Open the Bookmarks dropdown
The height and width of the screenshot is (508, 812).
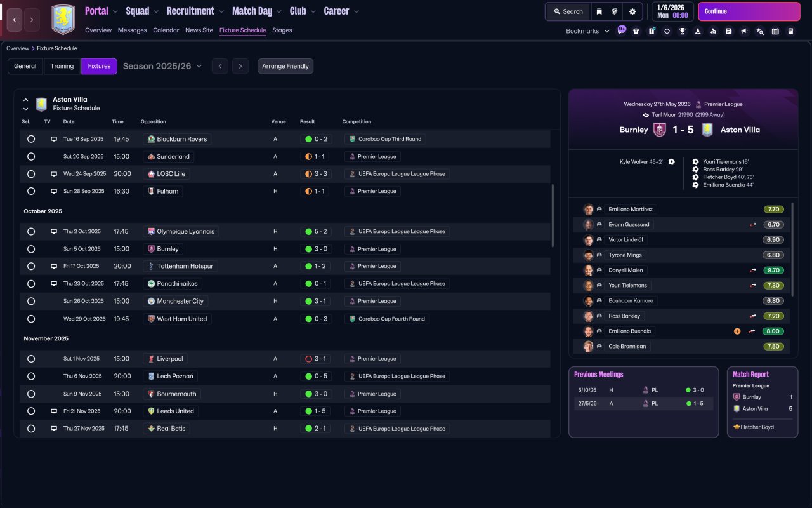[588, 31]
